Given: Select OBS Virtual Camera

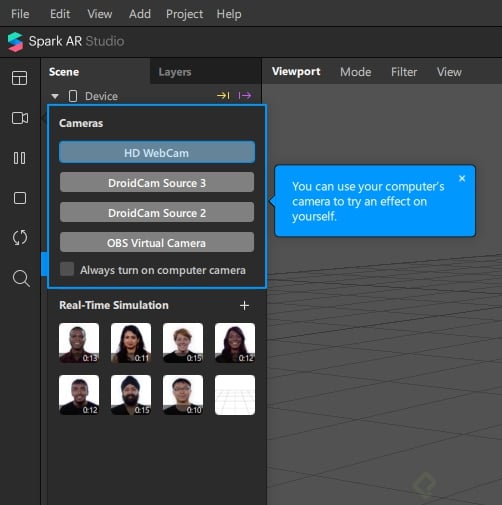Looking at the screenshot, I should click(157, 242).
